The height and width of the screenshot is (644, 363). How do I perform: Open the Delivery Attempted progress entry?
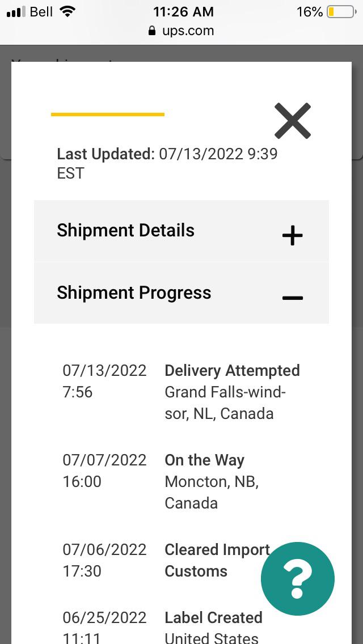[232, 370]
